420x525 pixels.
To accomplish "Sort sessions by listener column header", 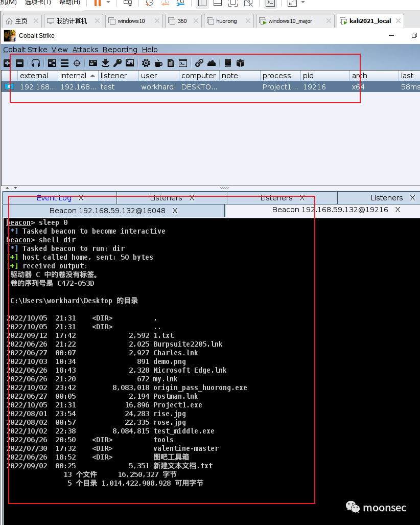I will 119,76.
